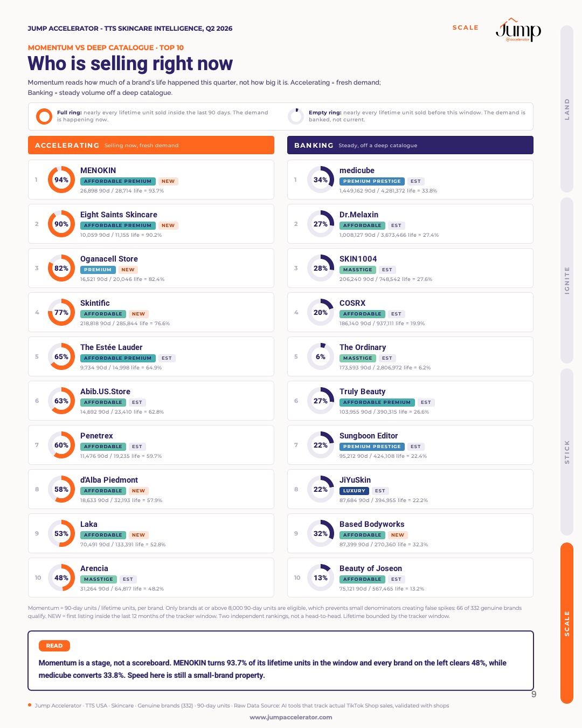Click the Jump accelerator logo

518,30
